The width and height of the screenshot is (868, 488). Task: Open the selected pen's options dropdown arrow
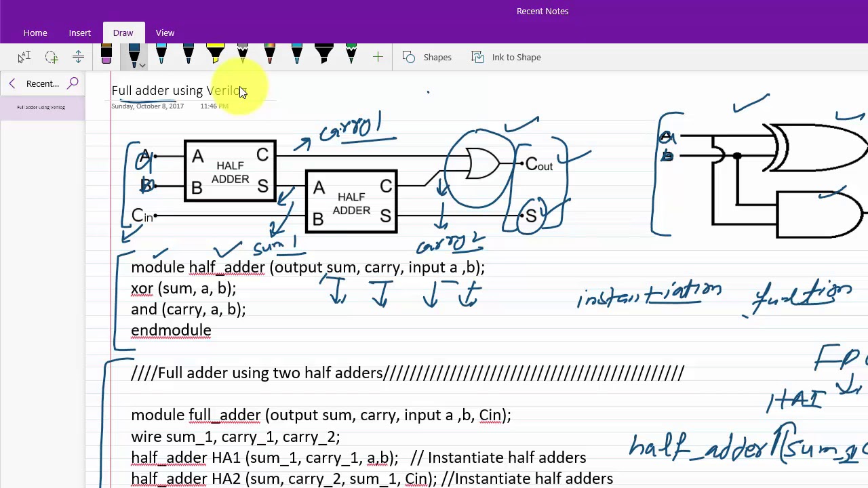coord(142,66)
